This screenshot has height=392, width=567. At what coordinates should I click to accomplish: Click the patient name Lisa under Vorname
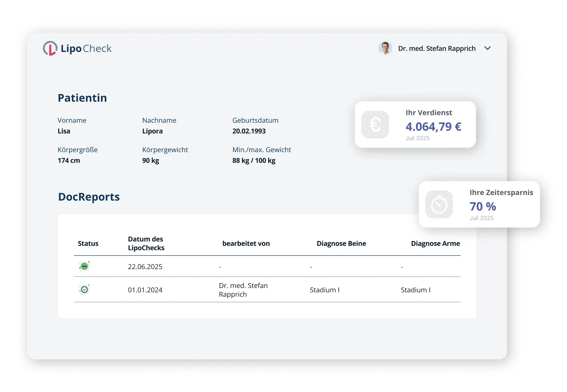(64, 131)
